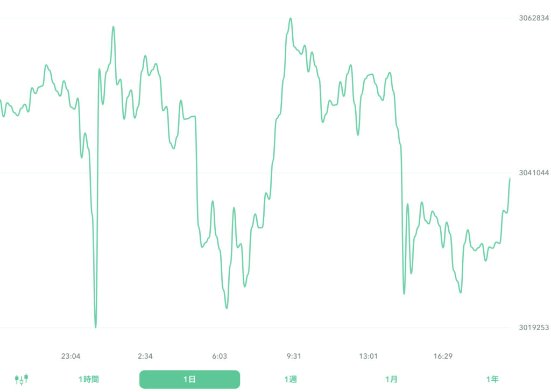The height and width of the screenshot is (392, 551).
Task: Change chart range to 1年
Action: pos(492,379)
